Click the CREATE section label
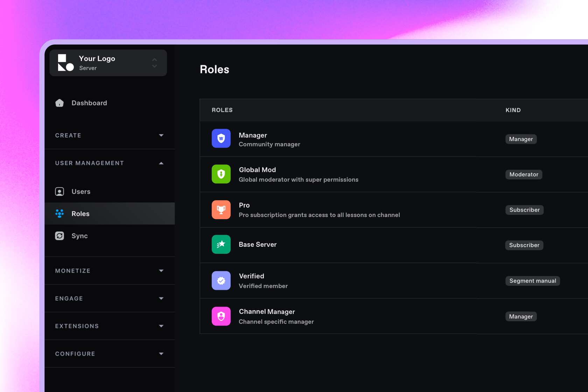Screen dimensions: 588x392 coord(68,135)
